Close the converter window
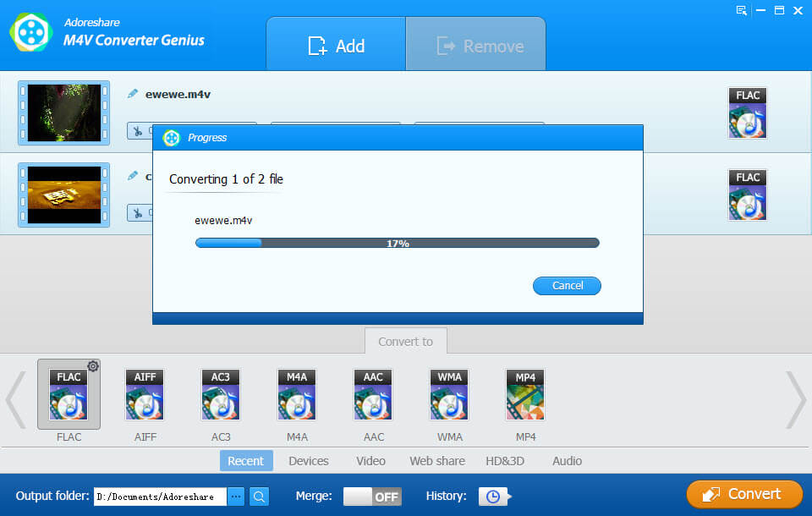This screenshot has width=812, height=516. point(798,10)
